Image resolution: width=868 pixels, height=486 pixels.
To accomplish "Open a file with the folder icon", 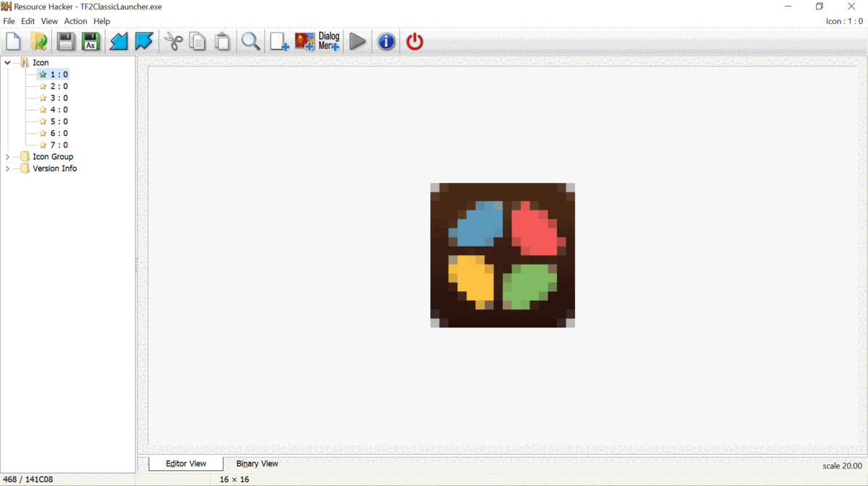I will pyautogui.click(x=38, y=41).
